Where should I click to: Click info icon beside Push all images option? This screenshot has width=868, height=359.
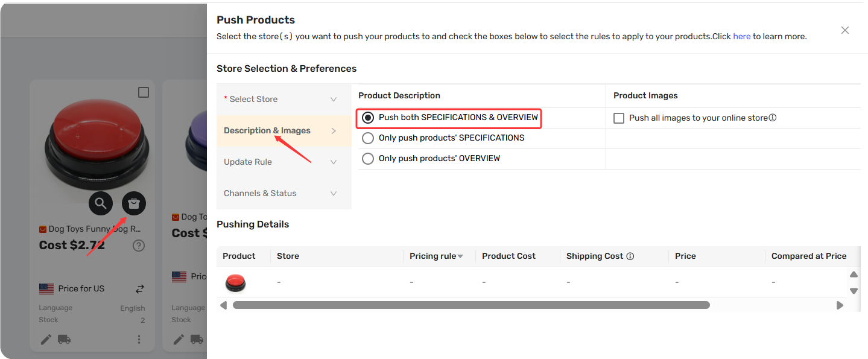pyautogui.click(x=773, y=118)
